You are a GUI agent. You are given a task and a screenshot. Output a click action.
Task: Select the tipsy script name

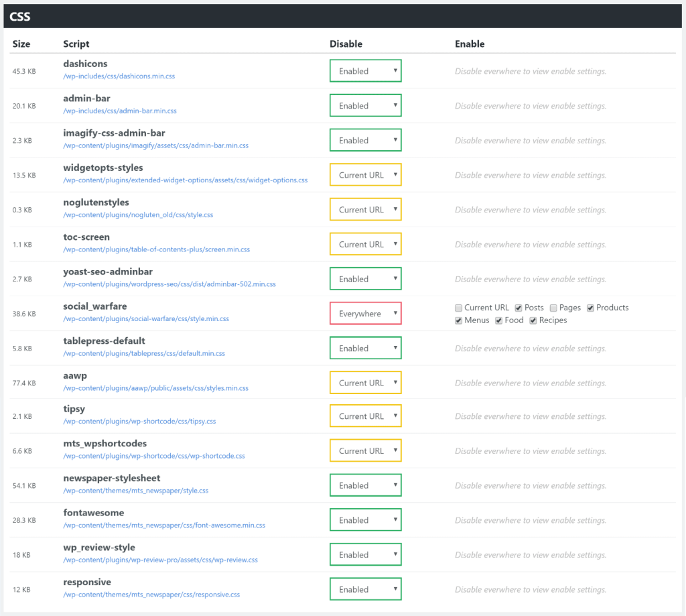[74, 409]
